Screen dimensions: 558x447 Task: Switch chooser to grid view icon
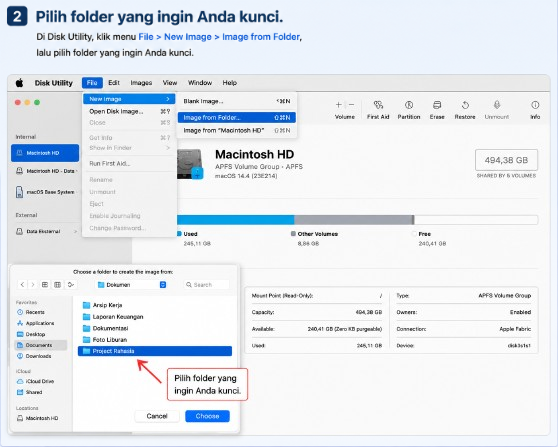[x=57, y=285]
